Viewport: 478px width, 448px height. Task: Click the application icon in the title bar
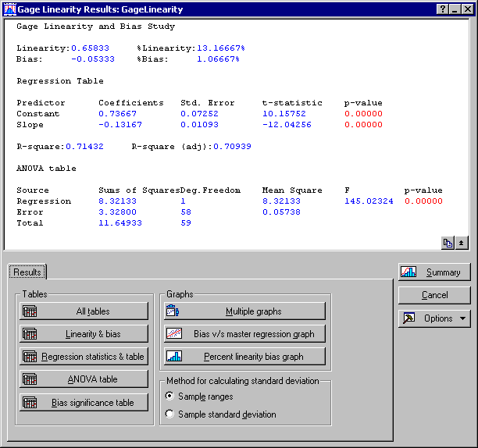tap(9, 9)
